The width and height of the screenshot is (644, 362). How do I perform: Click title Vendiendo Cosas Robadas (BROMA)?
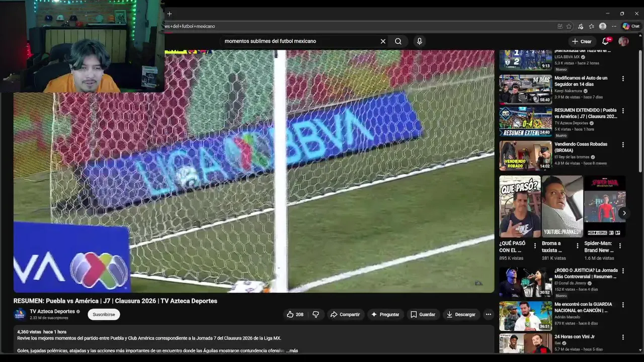click(x=581, y=147)
